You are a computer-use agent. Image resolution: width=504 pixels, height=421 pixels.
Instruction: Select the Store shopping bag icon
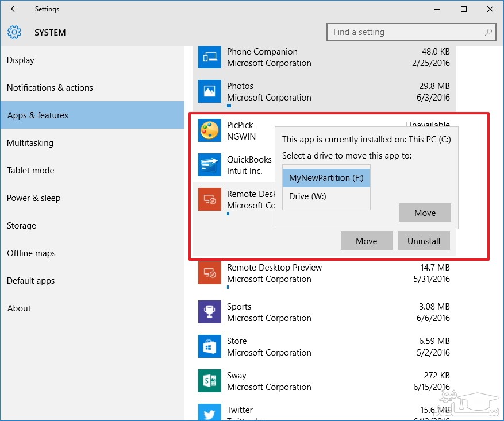(209, 346)
